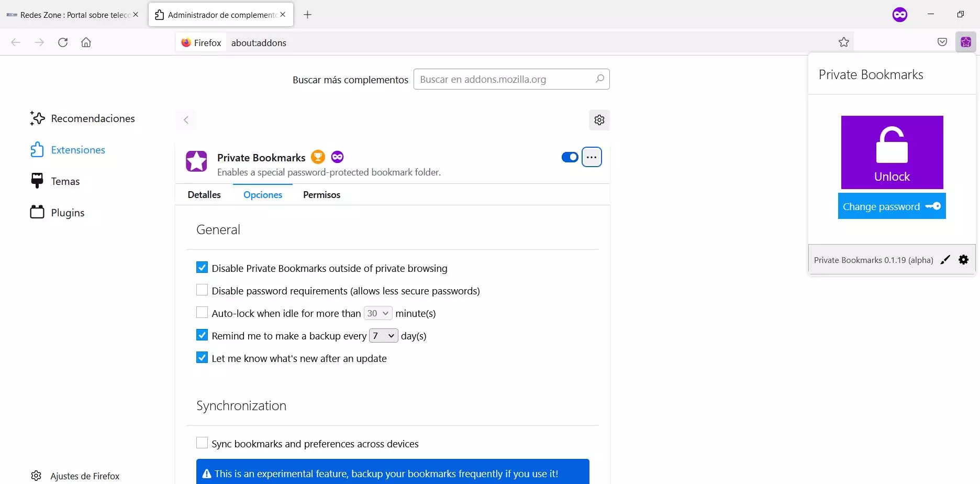The height and width of the screenshot is (484, 980).
Task: Open the Permisos tab
Action: [x=321, y=195]
